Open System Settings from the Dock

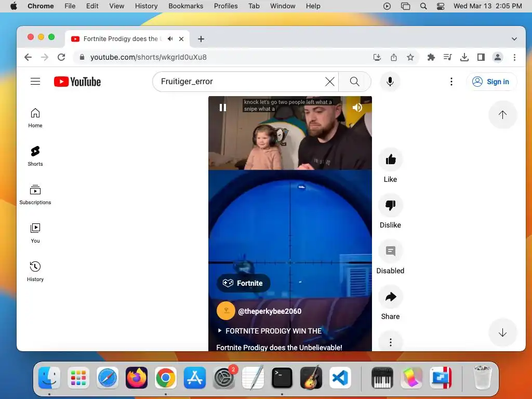coord(224,377)
